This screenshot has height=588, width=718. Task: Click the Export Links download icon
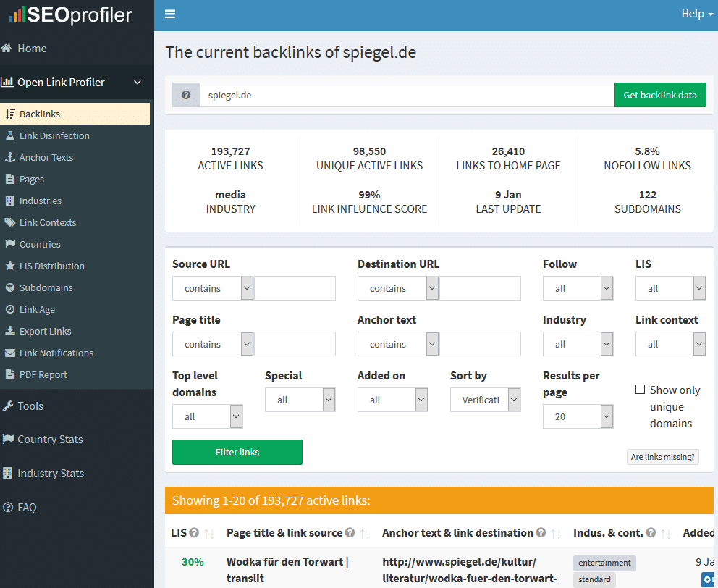pos(10,331)
